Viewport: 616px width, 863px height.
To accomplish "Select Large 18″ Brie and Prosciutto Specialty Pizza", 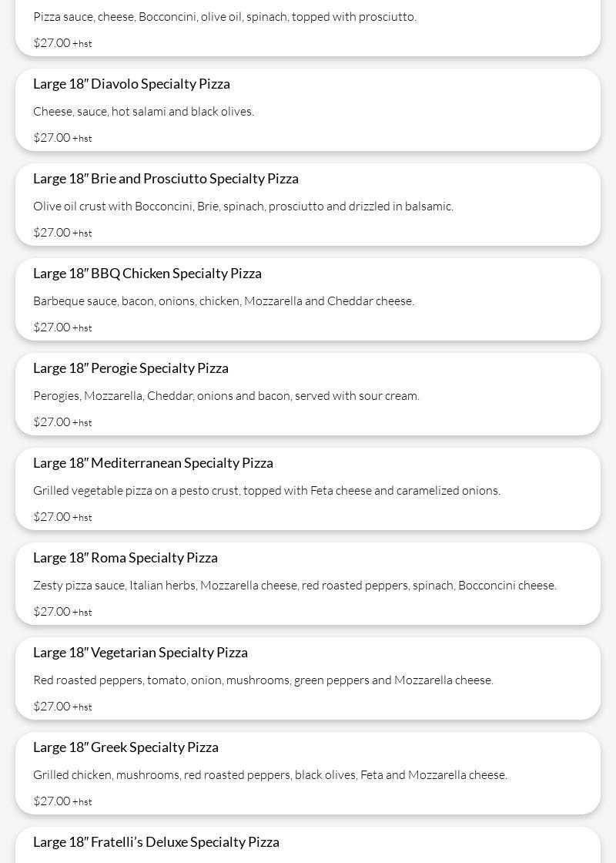I will [x=166, y=178].
